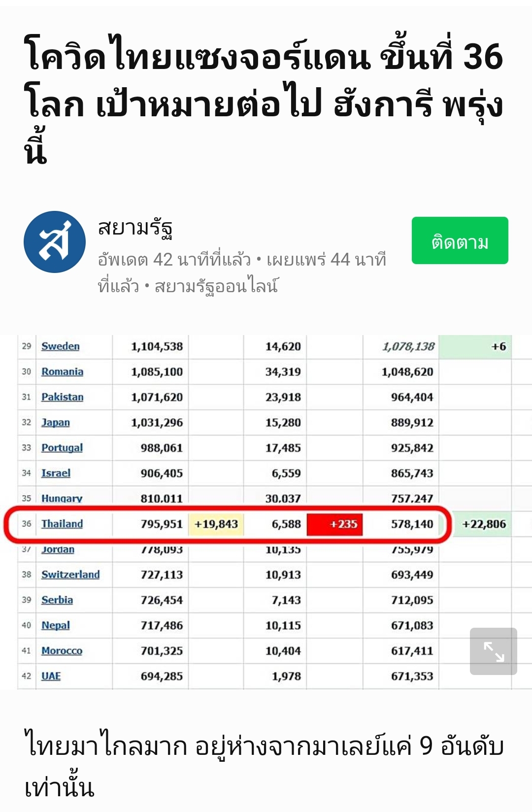
Task: Open the Morocco country link
Action: click(x=62, y=651)
